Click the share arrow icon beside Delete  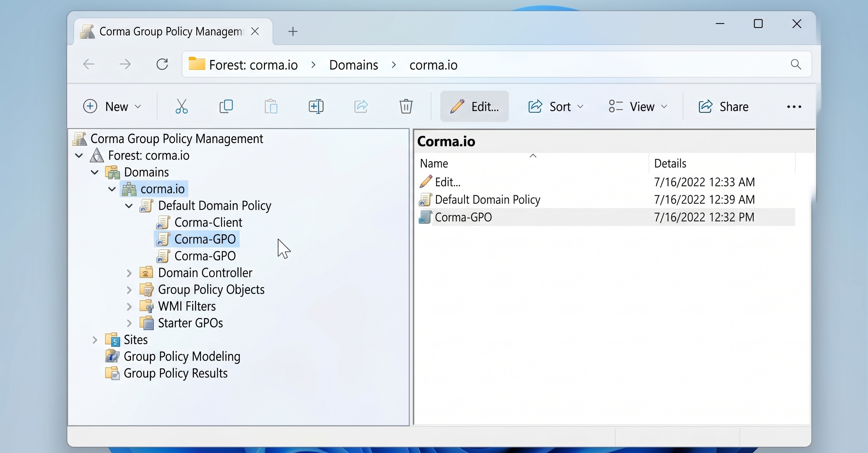(x=361, y=106)
